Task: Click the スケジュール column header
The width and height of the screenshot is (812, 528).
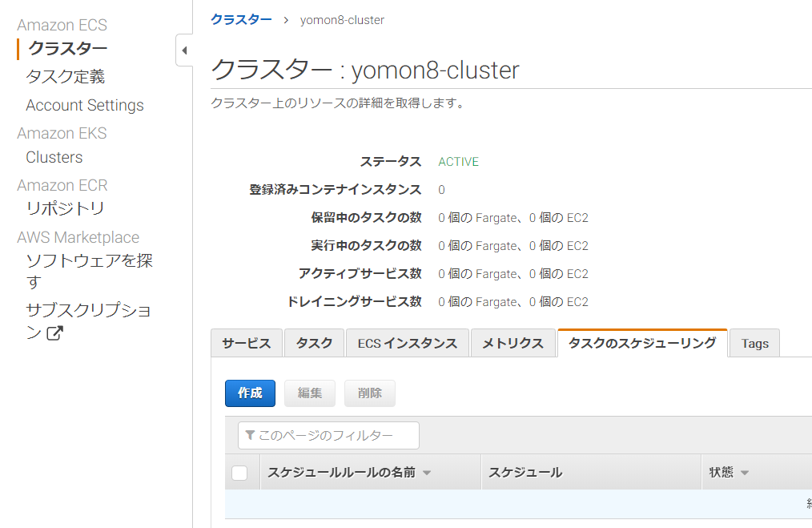Action: pos(525,473)
